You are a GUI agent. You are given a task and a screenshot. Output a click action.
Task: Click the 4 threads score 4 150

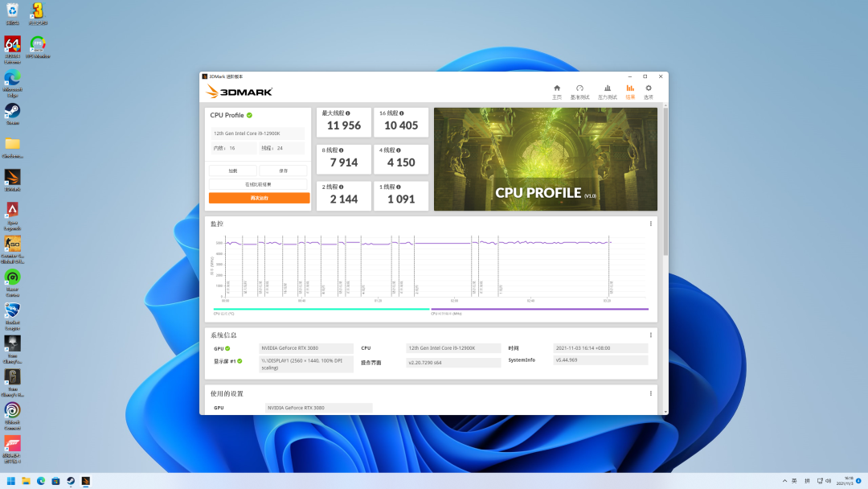point(401,162)
